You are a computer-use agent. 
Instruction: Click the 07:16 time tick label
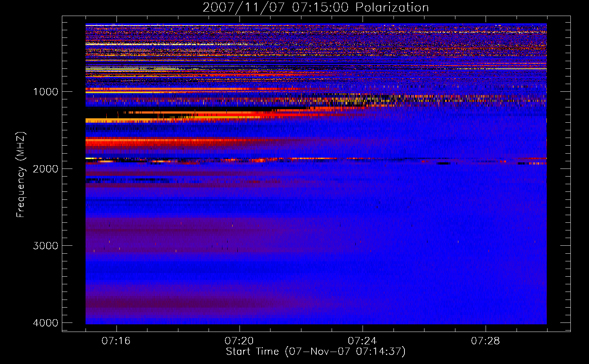click(x=116, y=341)
